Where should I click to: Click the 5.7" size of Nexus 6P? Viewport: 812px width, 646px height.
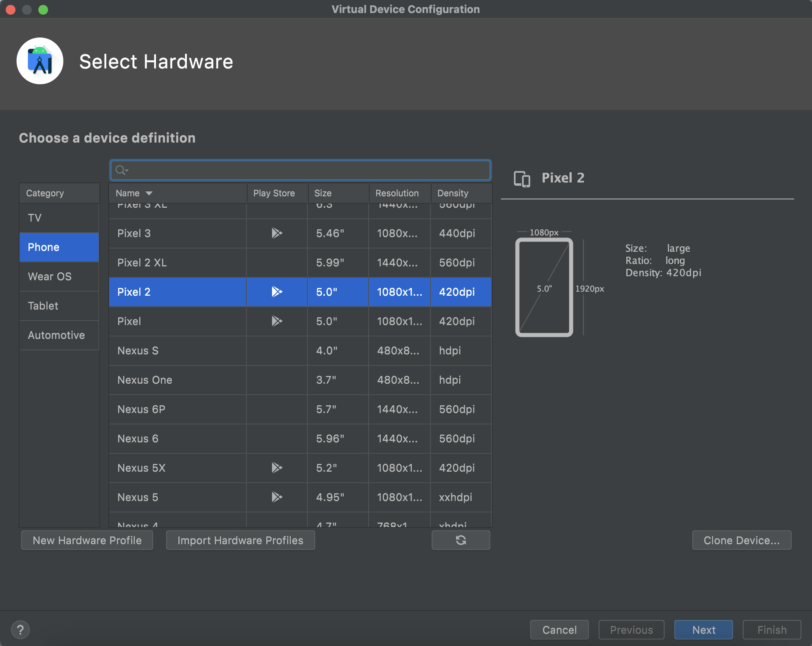tap(338, 409)
